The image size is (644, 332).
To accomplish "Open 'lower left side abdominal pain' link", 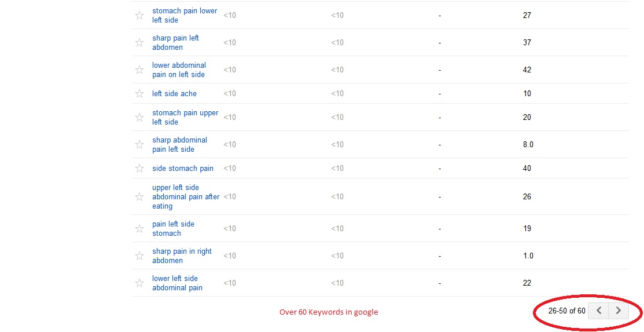I will pos(177,283).
